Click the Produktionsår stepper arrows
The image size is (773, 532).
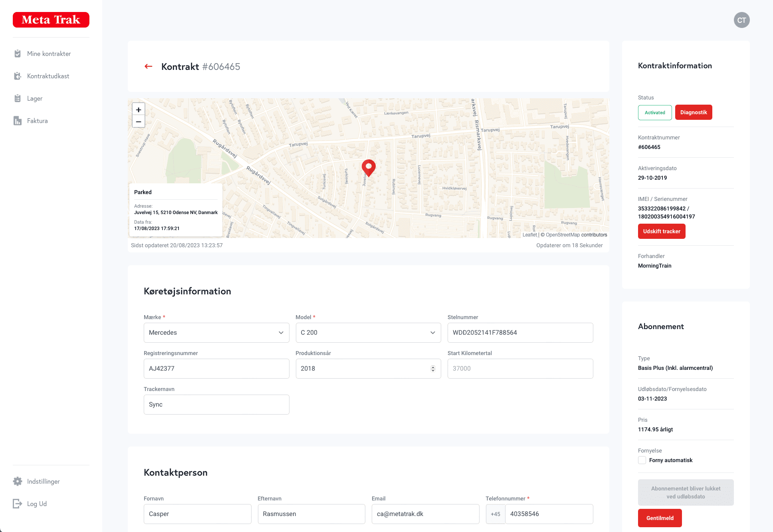[433, 369]
